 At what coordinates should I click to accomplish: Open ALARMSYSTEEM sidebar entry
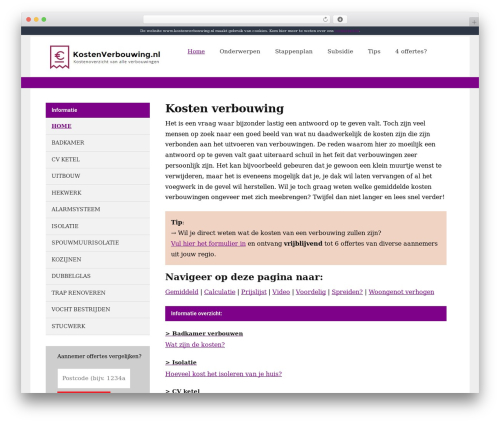98,209
